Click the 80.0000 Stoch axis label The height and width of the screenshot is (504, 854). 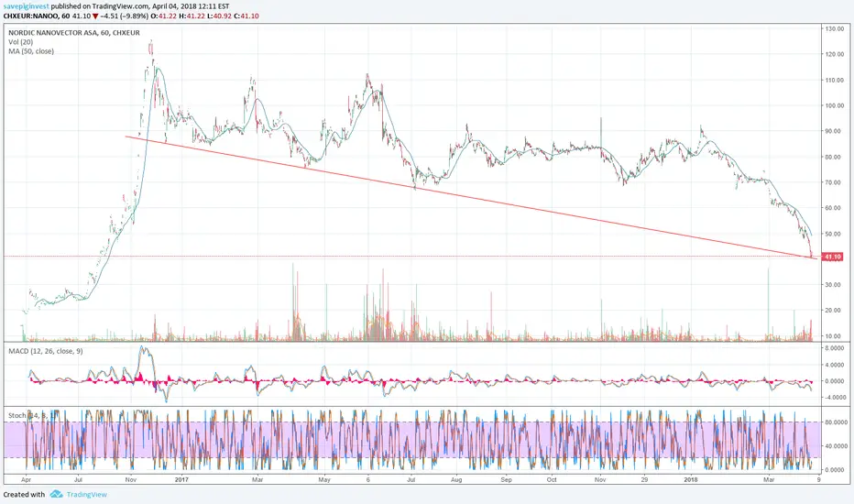[834, 422]
